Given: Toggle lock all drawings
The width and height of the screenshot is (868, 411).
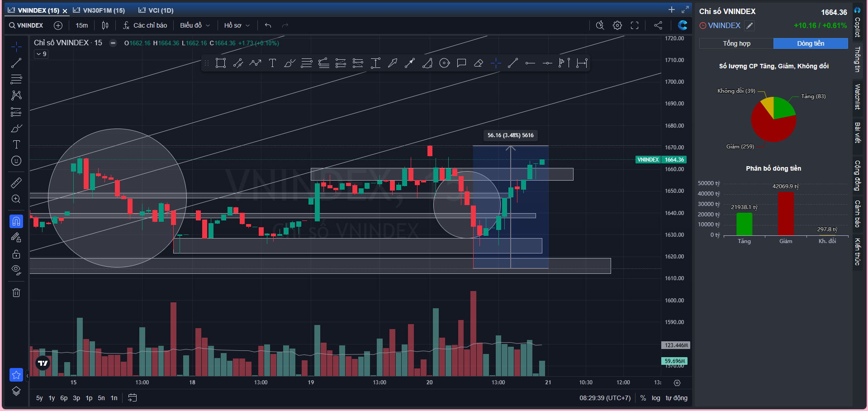Looking at the screenshot, I should point(16,254).
